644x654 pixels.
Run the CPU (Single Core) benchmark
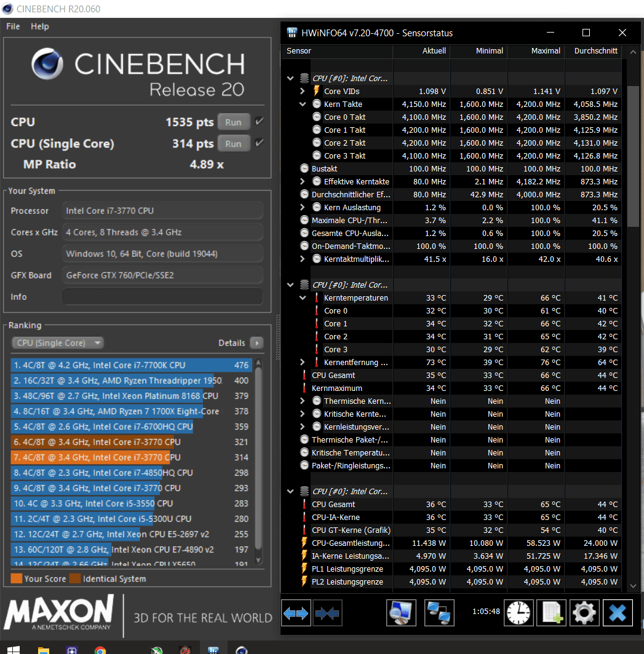(234, 143)
